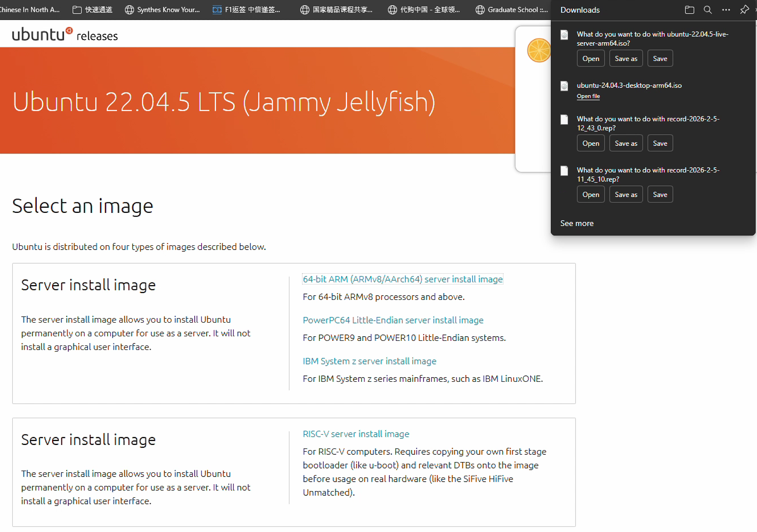
Task: Choose Save as for record-2026-2-5-12_43_0.rep
Action: [x=626, y=143]
